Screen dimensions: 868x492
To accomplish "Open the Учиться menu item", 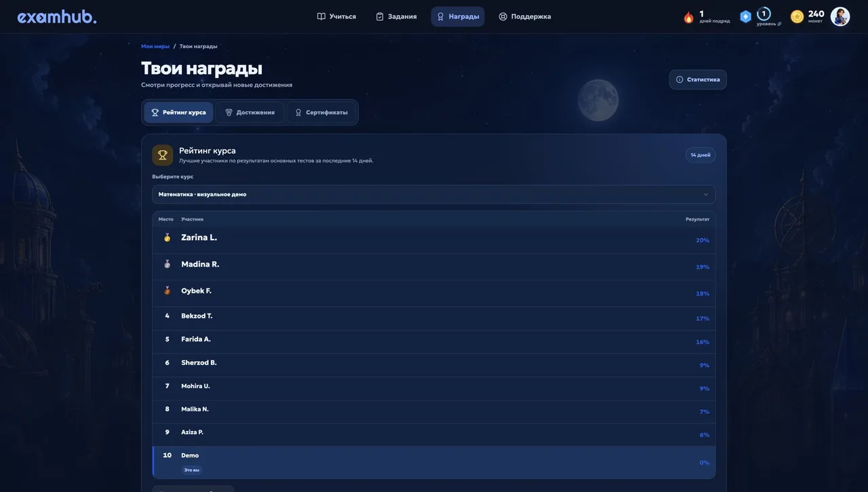I will pyautogui.click(x=336, y=16).
